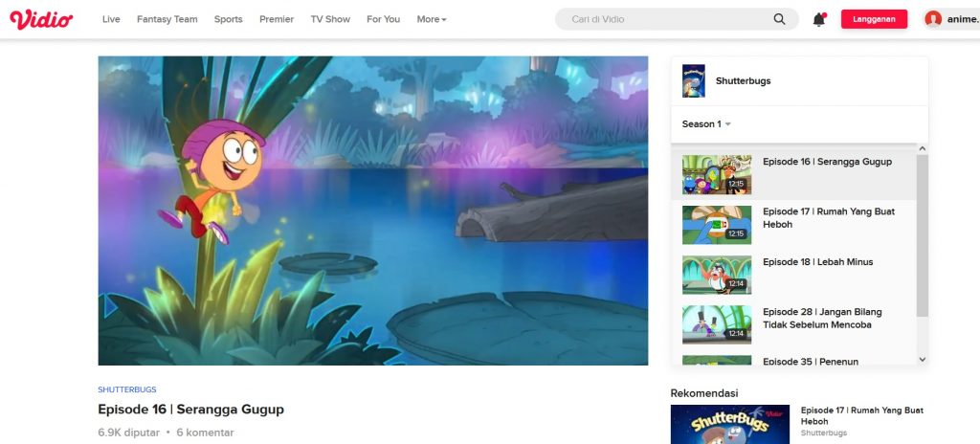
Task: Open the user profile avatar
Action: (933, 19)
